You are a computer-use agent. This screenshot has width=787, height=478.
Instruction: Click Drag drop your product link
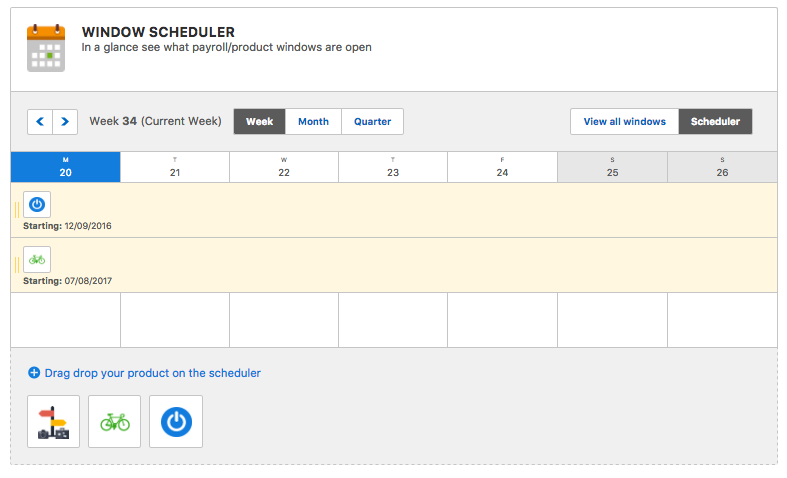(x=153, y=373)
